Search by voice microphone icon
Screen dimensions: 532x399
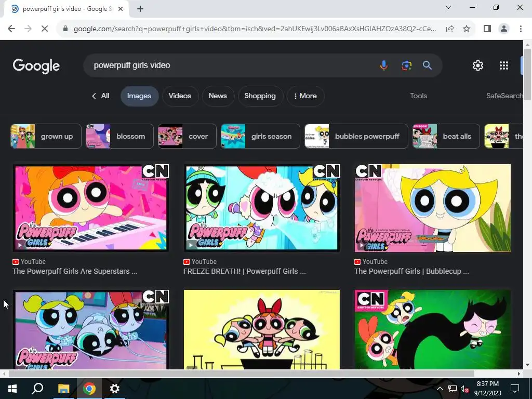tap(384, 65)
